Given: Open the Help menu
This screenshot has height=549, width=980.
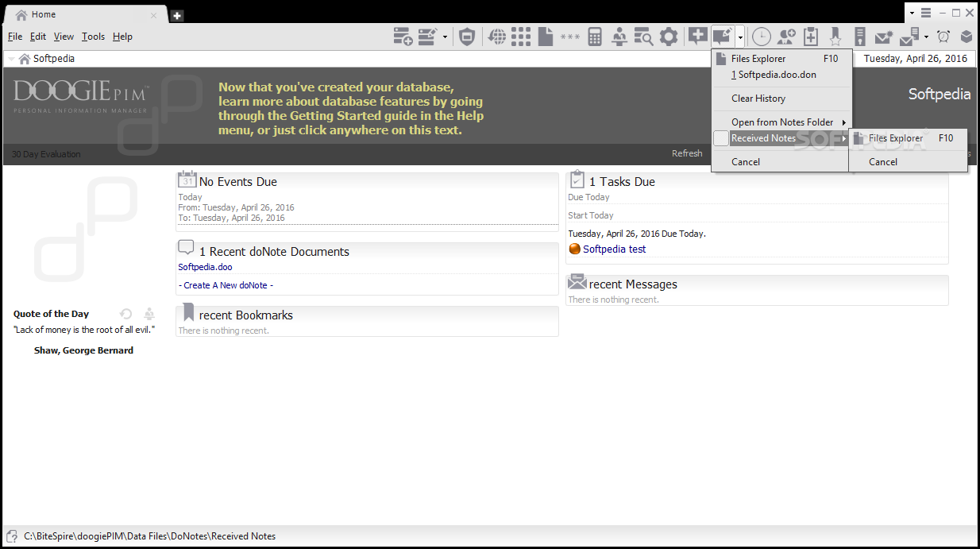Looking at the screenshot, I should (122, 37).
